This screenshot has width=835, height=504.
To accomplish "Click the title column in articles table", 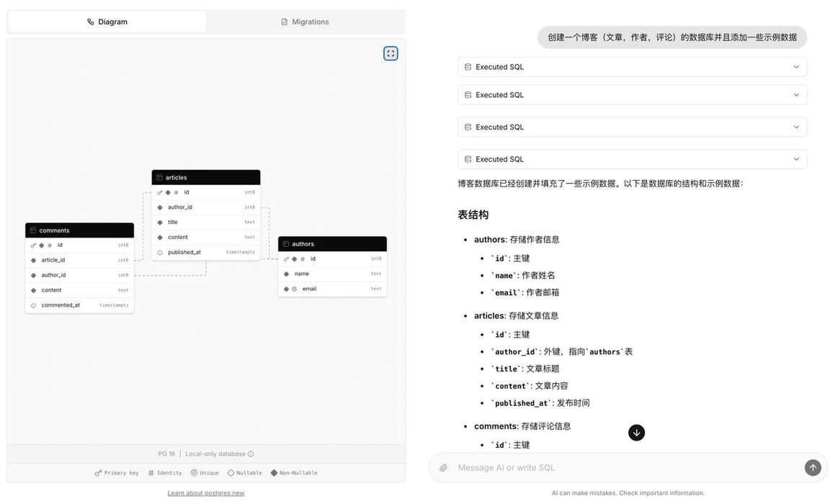I will tap(206, 222).
